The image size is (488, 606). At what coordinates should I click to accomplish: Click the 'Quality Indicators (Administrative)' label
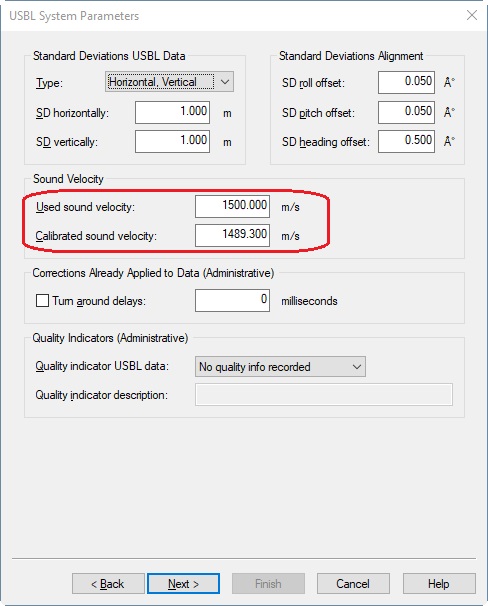point(110,338)
